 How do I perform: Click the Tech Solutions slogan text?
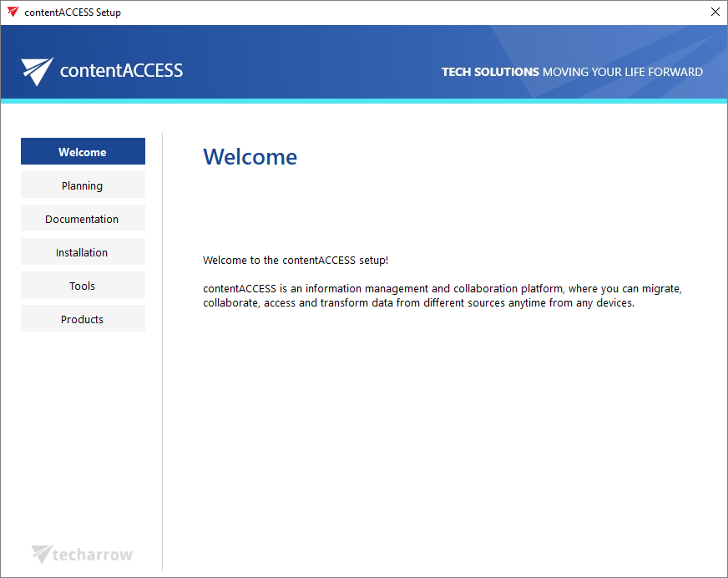pos(572,72)
